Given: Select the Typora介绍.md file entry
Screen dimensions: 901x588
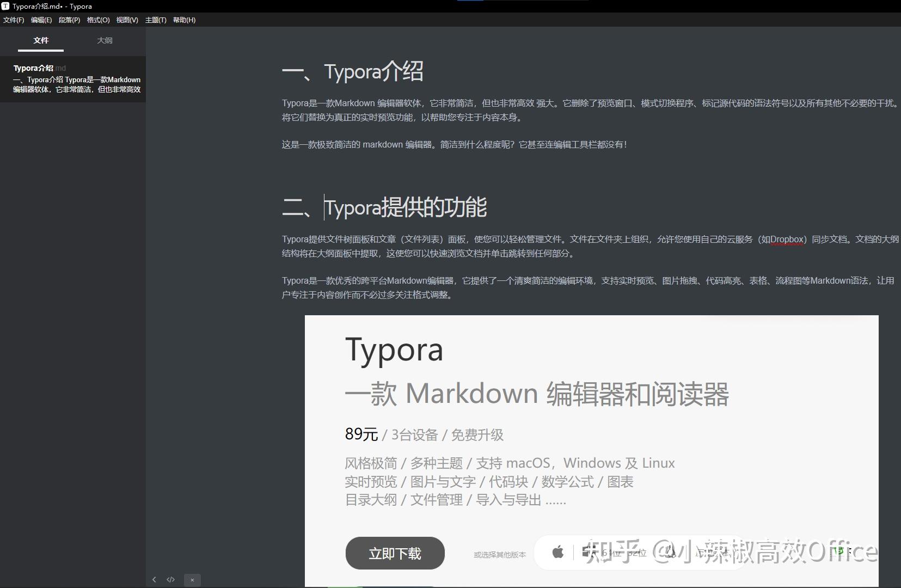Looking at the screenshot, I should (x=73, y=79).
